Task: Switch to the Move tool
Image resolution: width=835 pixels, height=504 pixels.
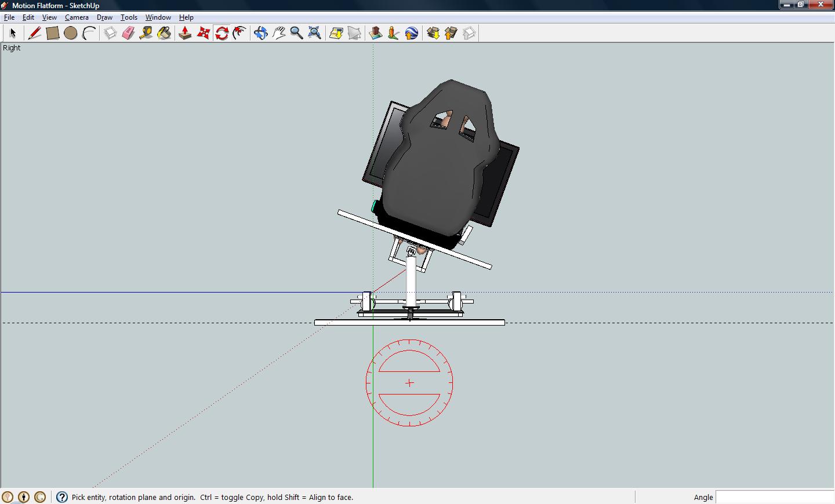Action: 204,33
